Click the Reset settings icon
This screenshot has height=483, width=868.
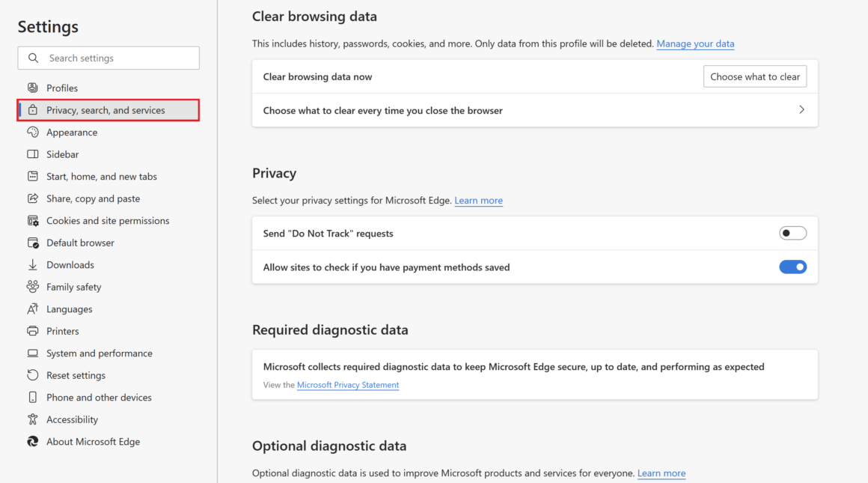[33, 375]
